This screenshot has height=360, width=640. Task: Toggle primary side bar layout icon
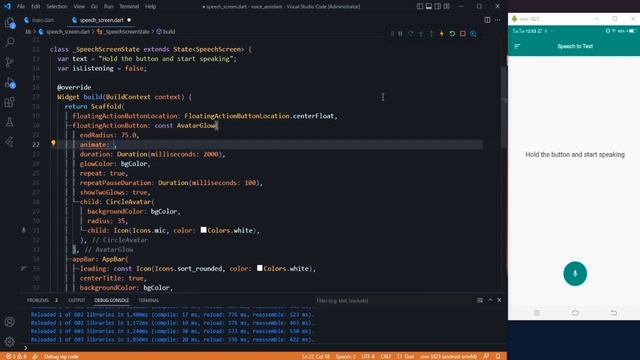click(420, 7)
